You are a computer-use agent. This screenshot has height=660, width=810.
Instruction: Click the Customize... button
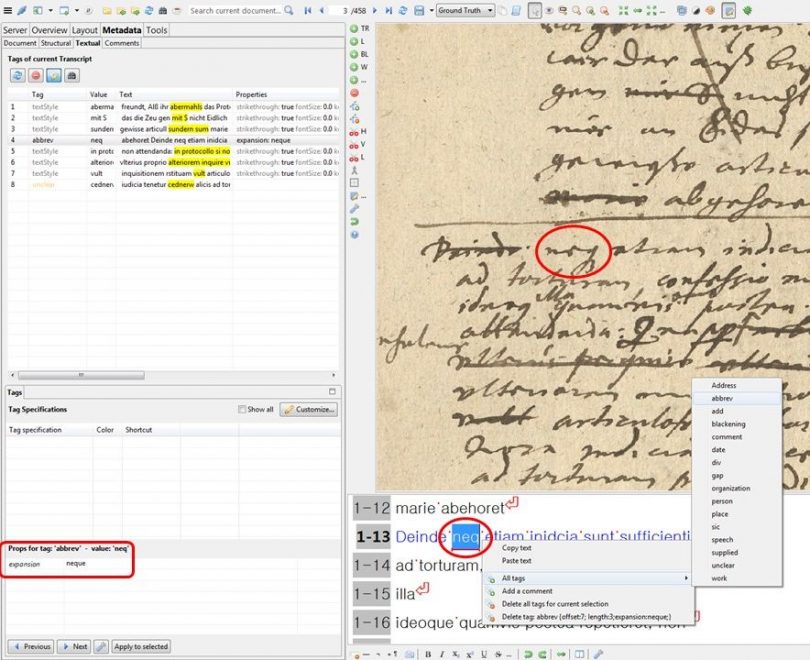tap(308, 409)
